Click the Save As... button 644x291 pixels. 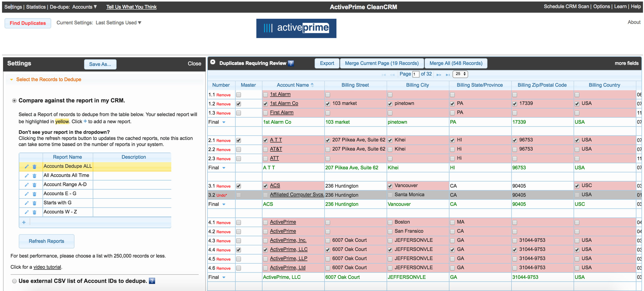click(x=100, y=64)
